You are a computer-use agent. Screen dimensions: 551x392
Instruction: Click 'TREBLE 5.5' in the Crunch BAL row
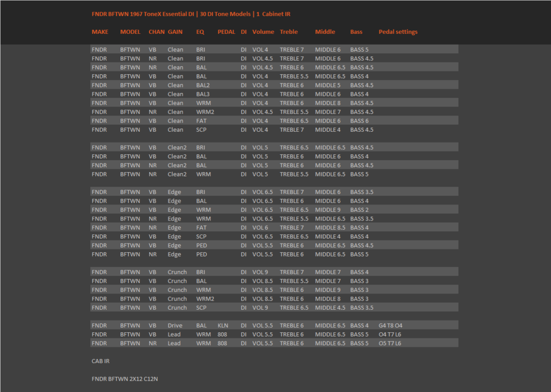point(294,281)
